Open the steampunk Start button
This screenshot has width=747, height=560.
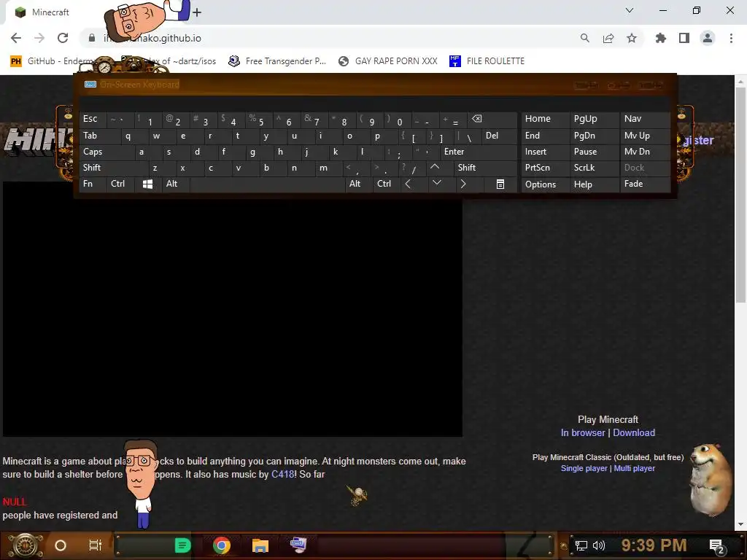[26, 545]
